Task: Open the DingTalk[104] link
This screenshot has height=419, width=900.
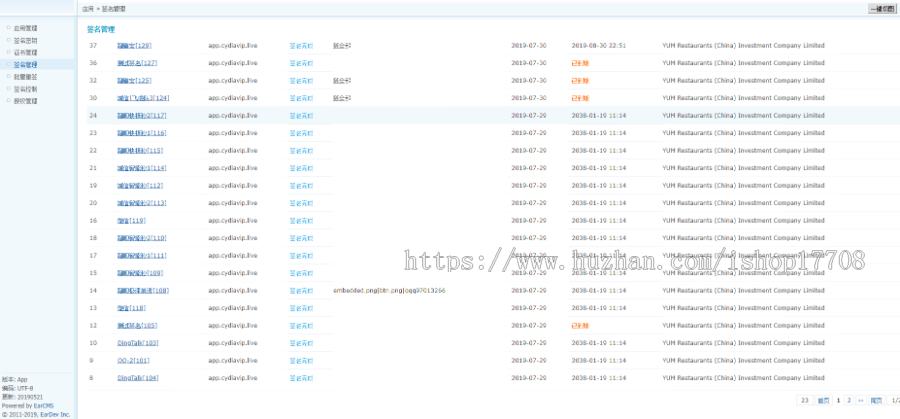Action: coord(138,378)
